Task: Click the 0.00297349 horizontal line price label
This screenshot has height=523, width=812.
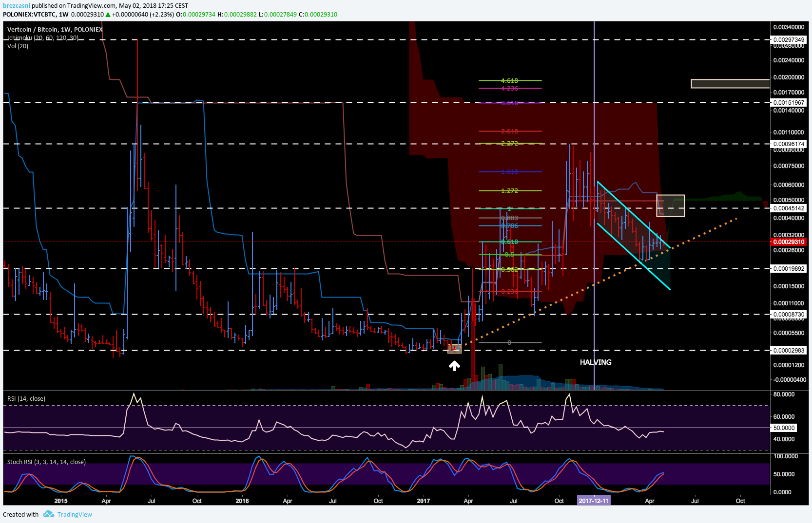Action: pos(789,40)
